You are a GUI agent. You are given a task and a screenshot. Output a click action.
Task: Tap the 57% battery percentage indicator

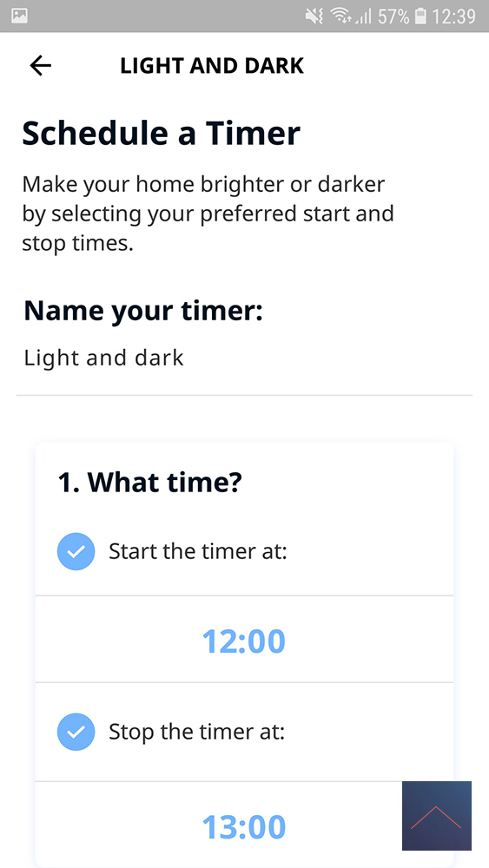coord(393,16)
